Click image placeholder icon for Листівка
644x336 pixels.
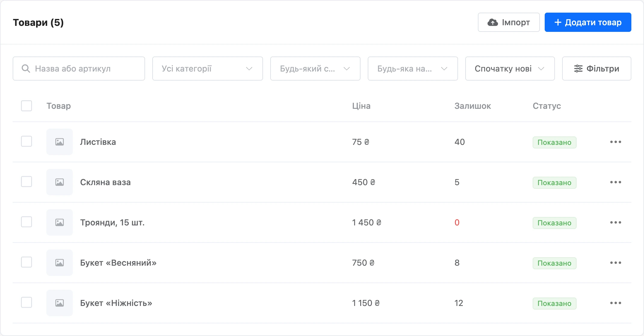(x=60, y=142)
